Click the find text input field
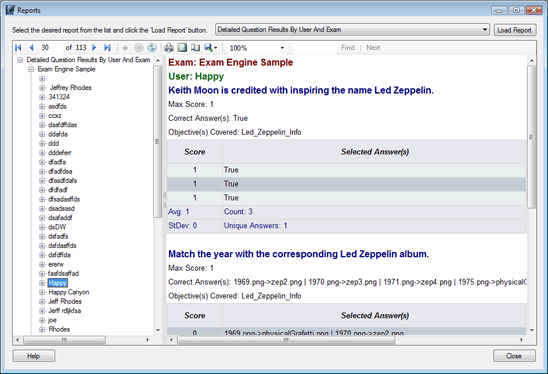The height and width of the screenshot is (374, 548). [313, 48]
